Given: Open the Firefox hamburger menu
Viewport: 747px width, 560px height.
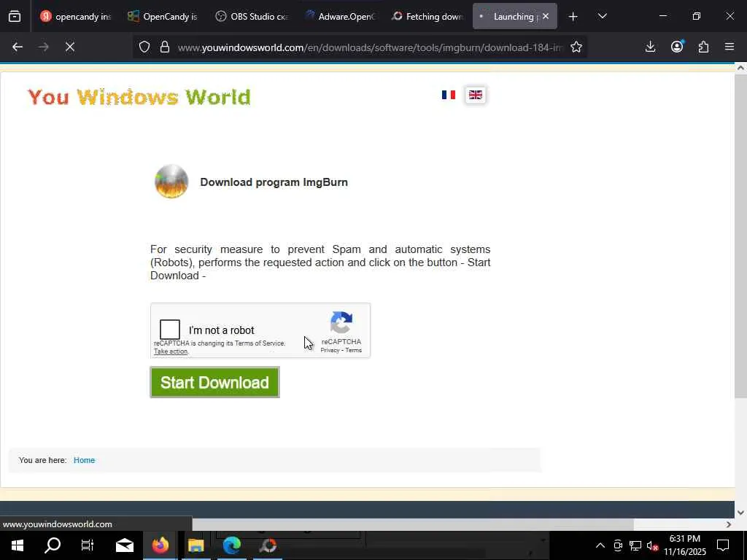Looking at the screenshot, I should [x=729, y=47].
